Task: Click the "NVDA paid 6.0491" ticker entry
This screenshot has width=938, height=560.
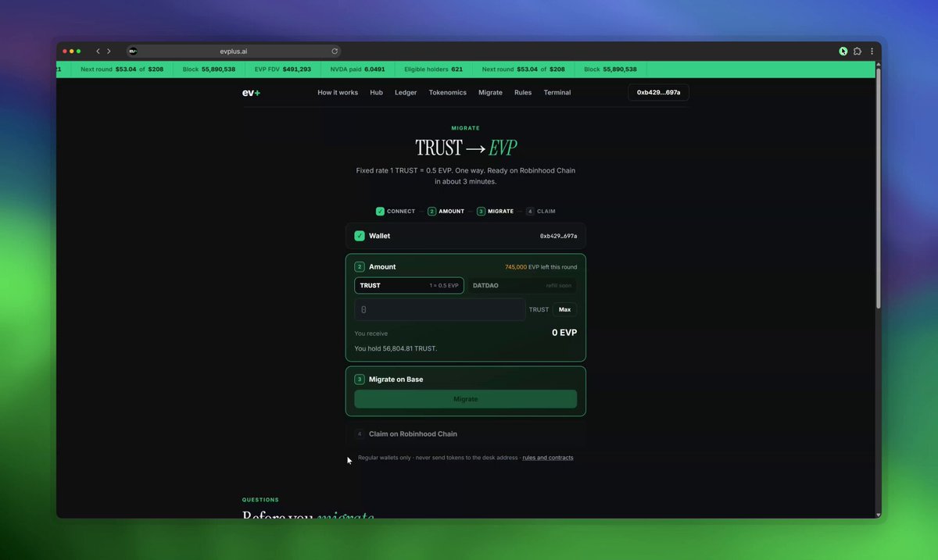Action: coord(358,70)
